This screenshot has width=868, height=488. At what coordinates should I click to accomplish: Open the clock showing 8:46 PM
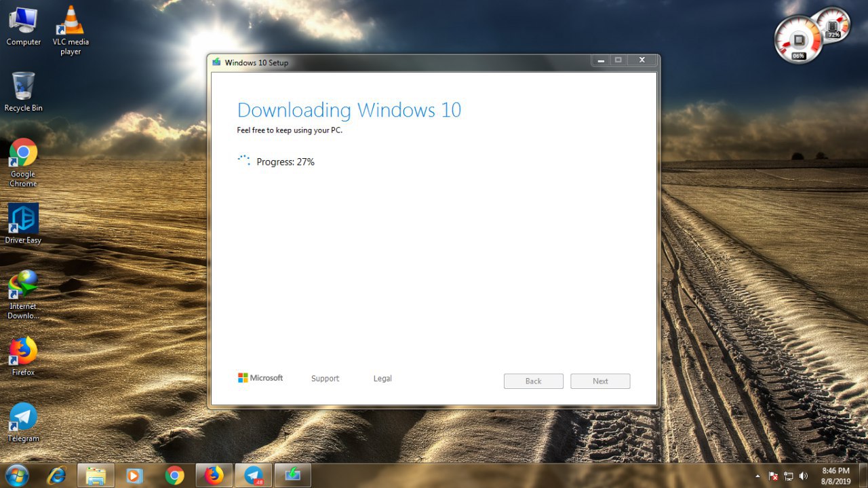835,475
